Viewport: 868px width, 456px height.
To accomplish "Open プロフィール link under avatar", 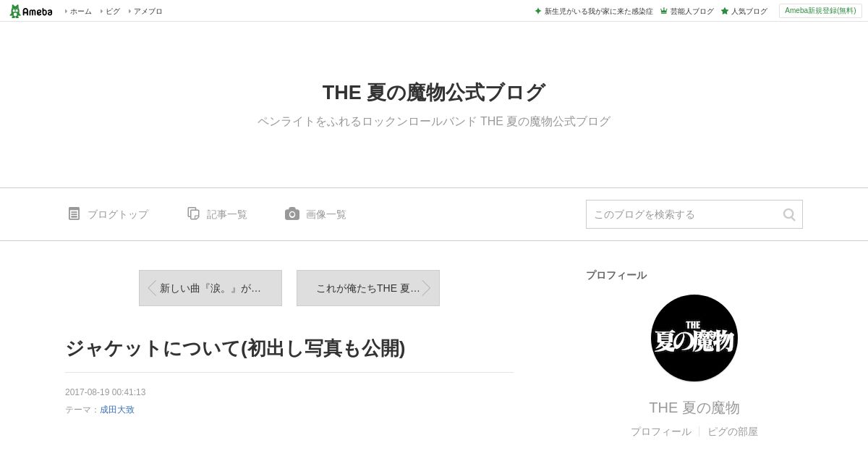I will point(660,431).
